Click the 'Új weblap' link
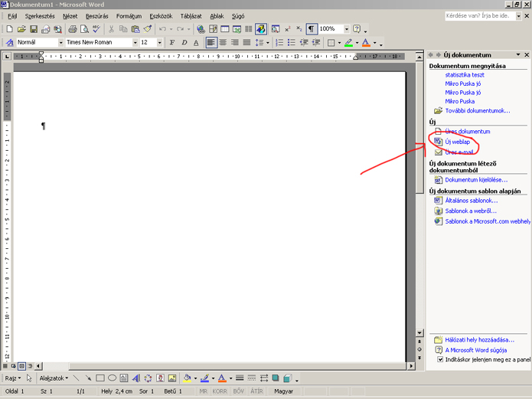 (x=458, y=142)
